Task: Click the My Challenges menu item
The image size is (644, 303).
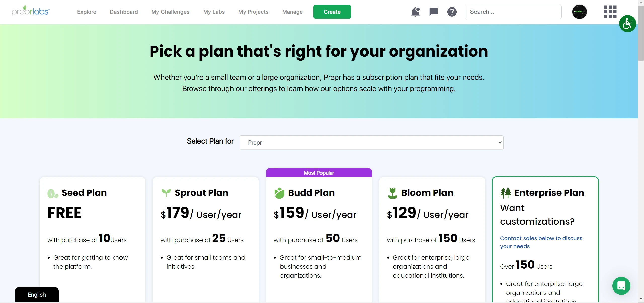Action: (x=170, y=12)
